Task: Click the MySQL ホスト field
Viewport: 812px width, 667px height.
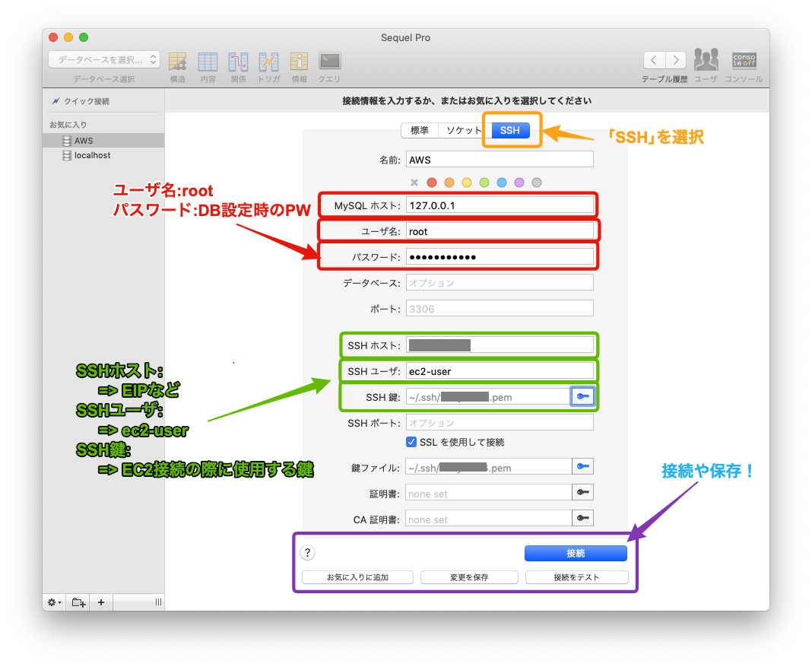Action: point(500,205)
